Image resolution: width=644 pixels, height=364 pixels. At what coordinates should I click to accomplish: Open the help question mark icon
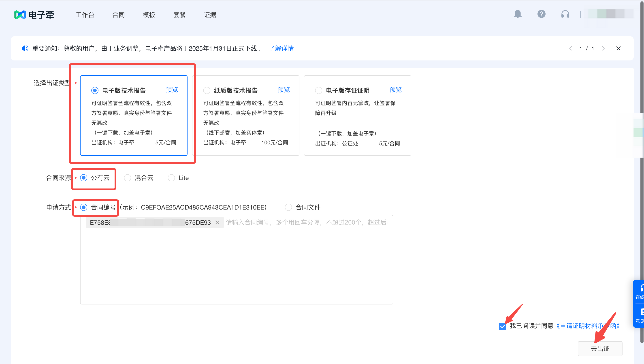click(541, 14)
